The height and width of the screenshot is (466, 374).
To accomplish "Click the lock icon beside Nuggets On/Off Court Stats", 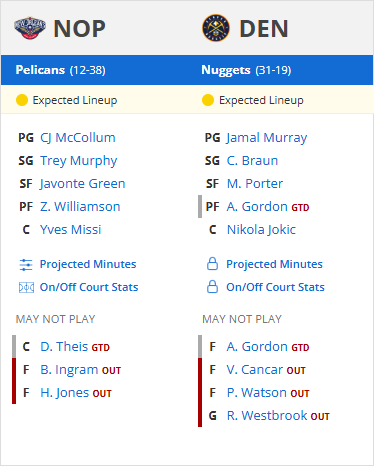I will click(212, 287).
